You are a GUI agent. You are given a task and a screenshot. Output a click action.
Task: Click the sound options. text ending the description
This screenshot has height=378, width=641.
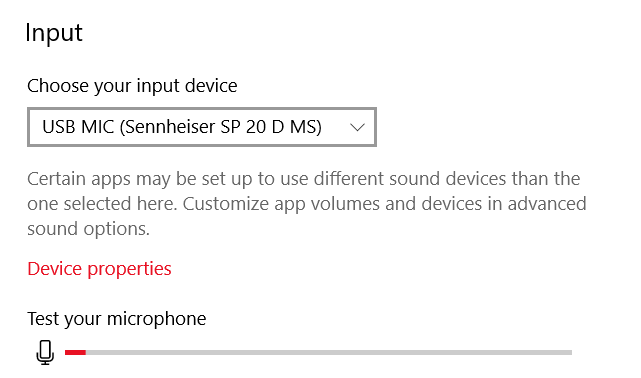click(88, 229)
